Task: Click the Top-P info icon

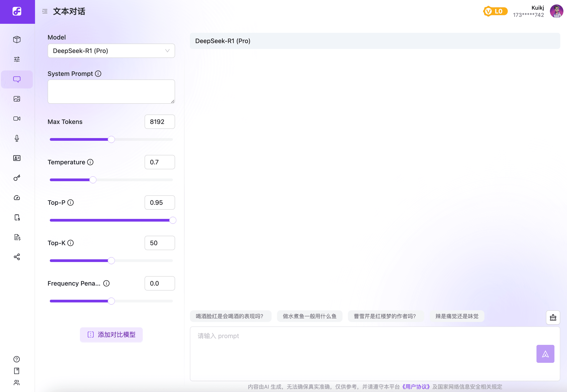Action: 70,203
